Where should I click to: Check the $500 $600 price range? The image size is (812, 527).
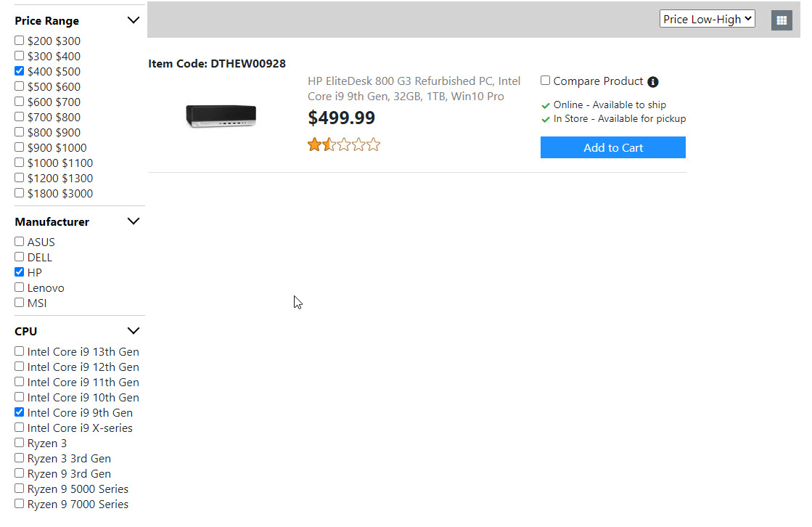point(20,86)
